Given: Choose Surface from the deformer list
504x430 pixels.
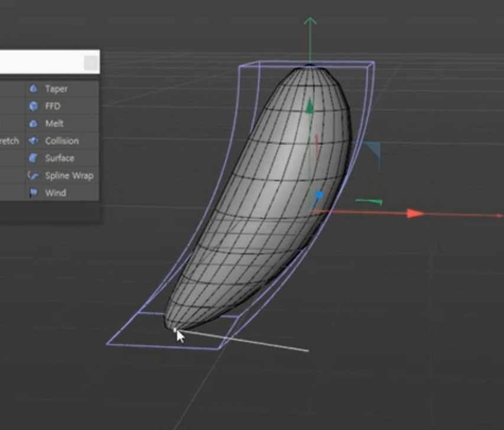Looking at the screenshot, I should click(60, 159).
